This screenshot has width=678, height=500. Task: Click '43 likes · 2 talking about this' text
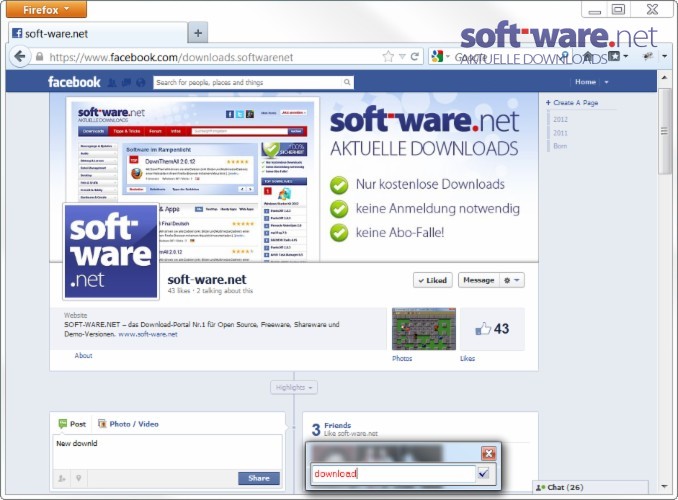[210, 291]
